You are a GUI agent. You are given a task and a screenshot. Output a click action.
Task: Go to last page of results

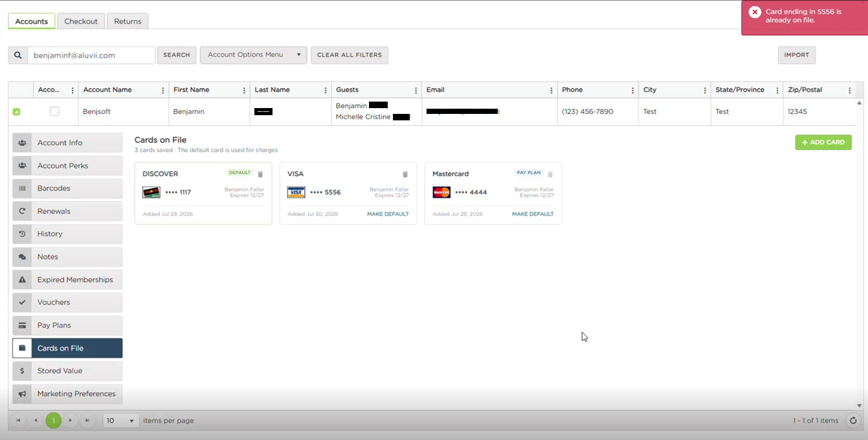click(87, 421)
